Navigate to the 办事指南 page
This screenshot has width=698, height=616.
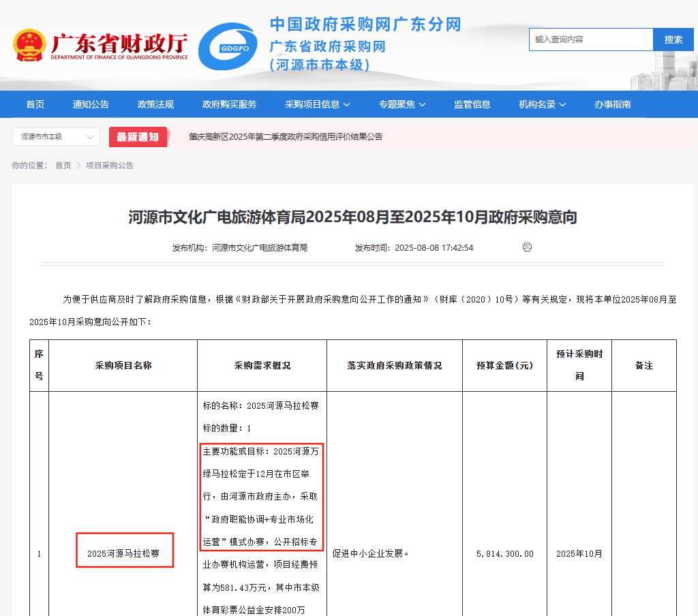(x=612, y=104)
